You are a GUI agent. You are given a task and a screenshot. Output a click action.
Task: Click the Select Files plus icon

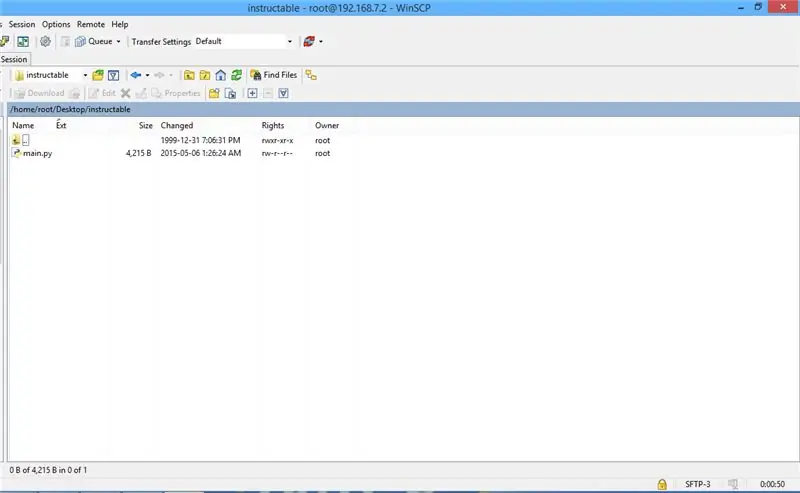coord(253,93)
